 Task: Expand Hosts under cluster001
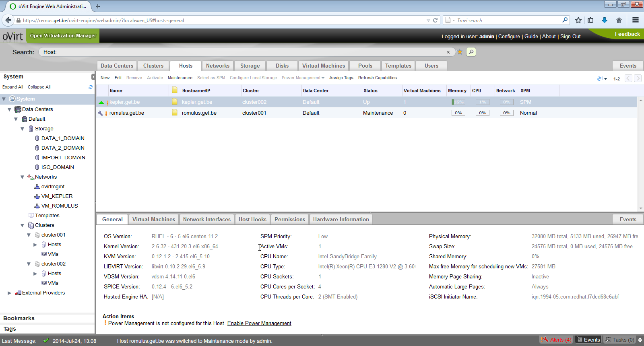35,245
